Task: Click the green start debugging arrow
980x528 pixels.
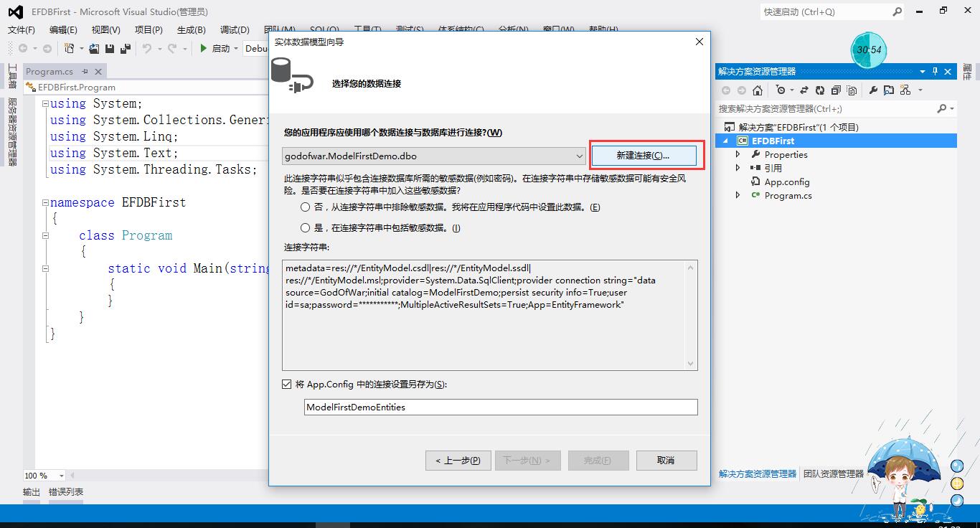Action: click(204, 48)
